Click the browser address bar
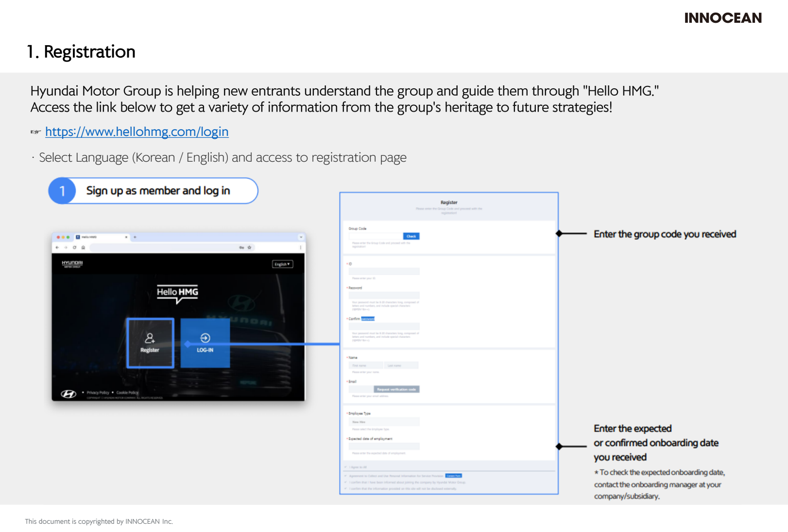The height and width of the screenshot is (532, 788). (172, 248)
